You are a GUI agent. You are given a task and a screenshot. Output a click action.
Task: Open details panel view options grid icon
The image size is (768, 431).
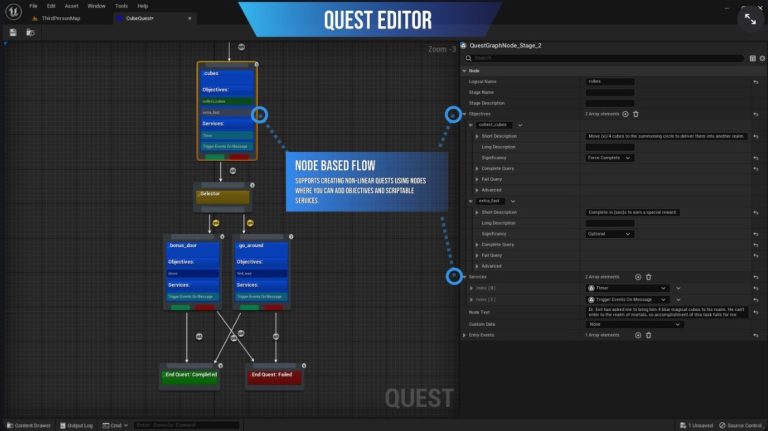pos(753,58)
